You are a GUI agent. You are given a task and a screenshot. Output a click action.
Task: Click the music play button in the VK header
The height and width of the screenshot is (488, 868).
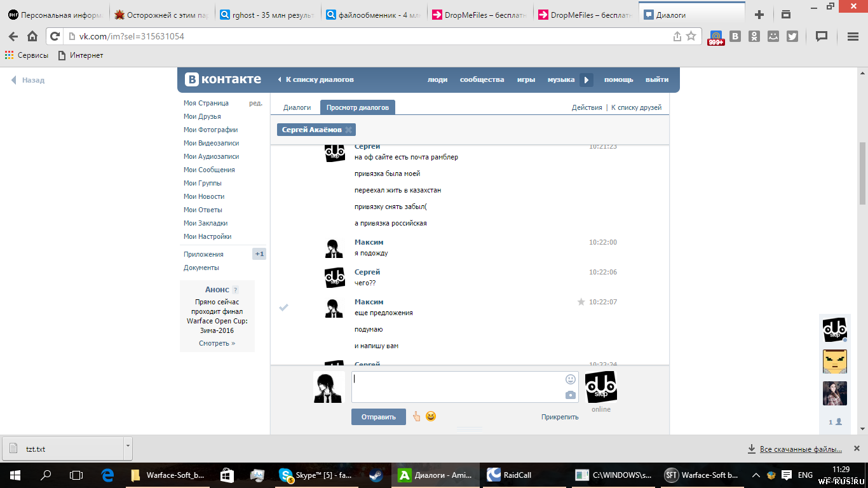coord(587,80)
